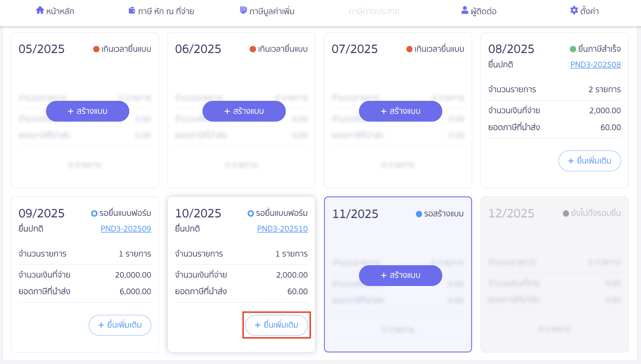Click the contact person icon
Viewport: 641px width, 364px height.
pos(465,10)
